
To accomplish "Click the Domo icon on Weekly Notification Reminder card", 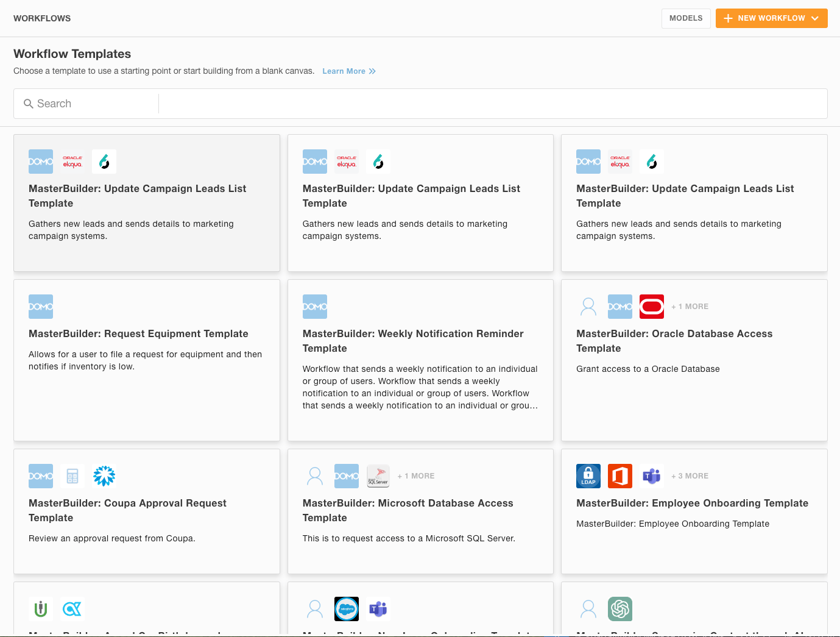I will point(315,307).
